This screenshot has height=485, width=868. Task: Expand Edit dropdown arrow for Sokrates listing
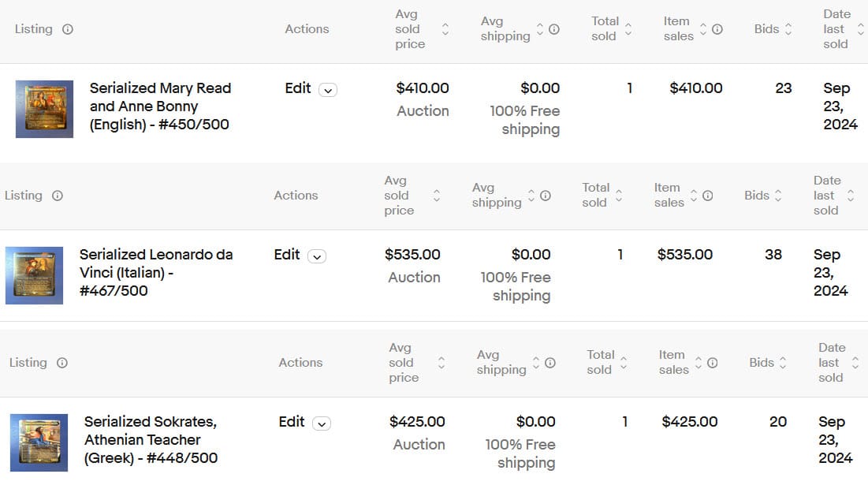322,423
